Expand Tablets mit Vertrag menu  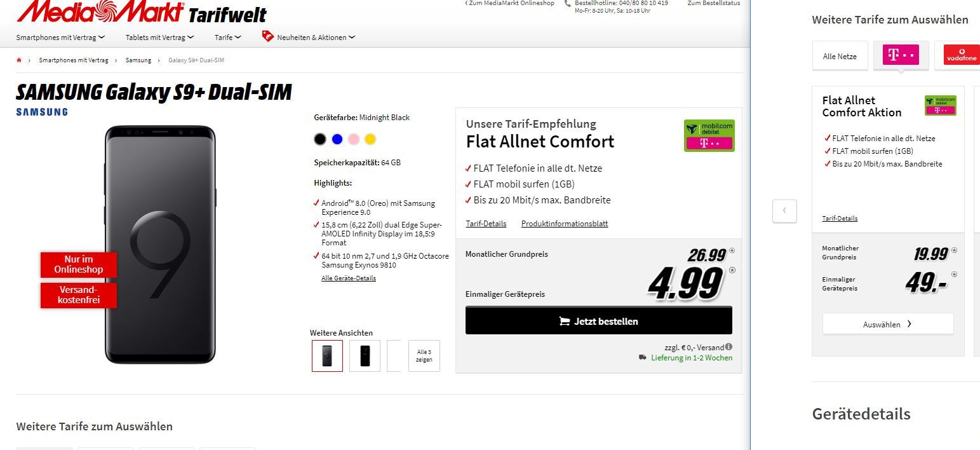pos(159,37)
